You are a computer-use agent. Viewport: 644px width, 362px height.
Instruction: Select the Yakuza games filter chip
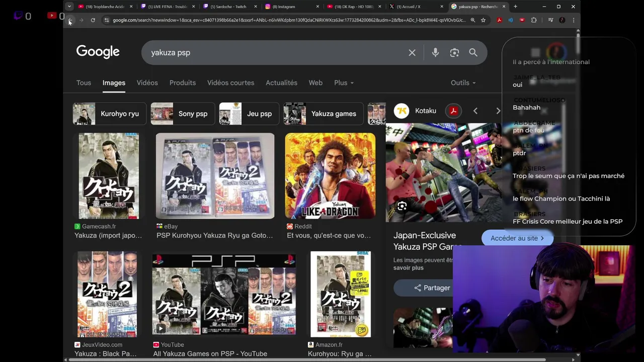(x=324, y=114)
